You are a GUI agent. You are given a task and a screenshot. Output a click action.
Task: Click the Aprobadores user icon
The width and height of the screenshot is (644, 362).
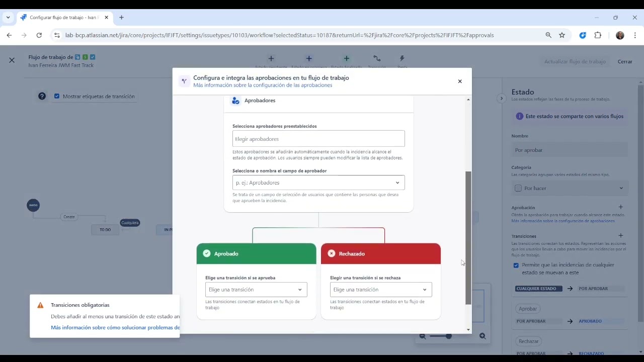235,101
